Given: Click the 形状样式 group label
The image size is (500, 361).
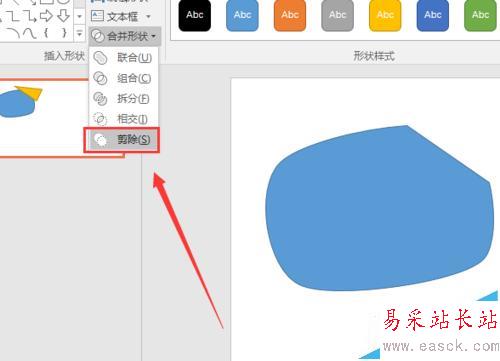Looking at the screenshot, I should click(374, 56).
